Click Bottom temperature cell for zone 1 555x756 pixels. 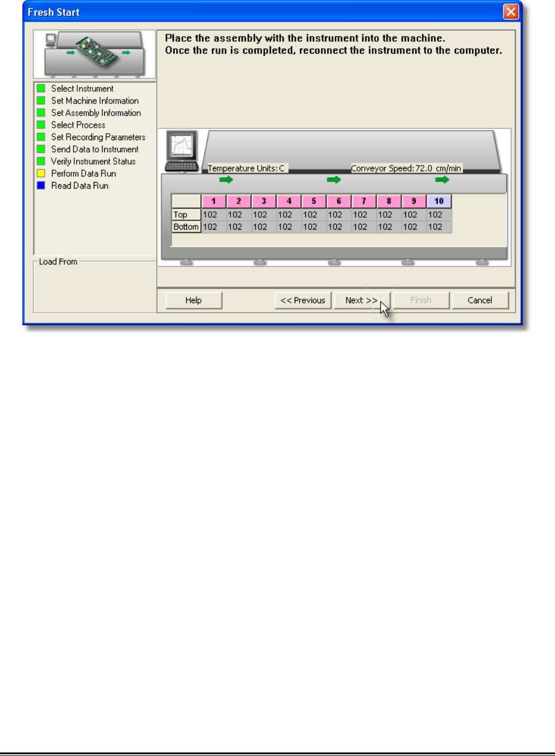tap(214, 227)
